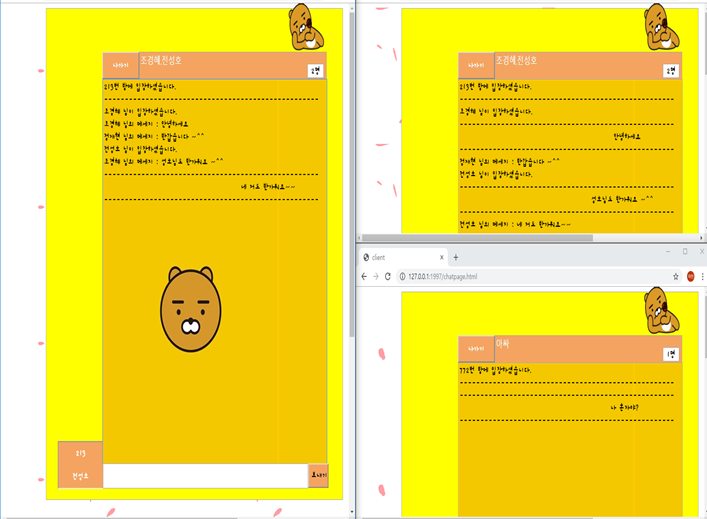Click the '안녕하세요' own message in the top-right chat
This screenshot has height=519, width=707.
627,136
